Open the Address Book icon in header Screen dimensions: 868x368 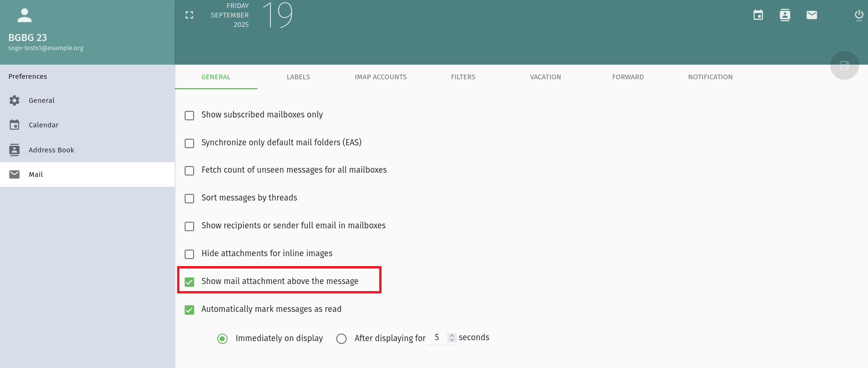(x=785, y=15)
